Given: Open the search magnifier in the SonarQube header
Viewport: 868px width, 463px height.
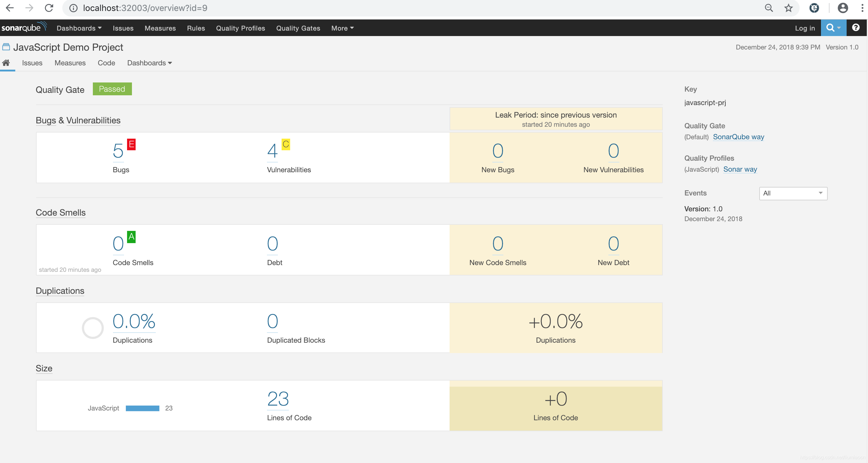Looking at the screenshot, I should coord(833,27).
